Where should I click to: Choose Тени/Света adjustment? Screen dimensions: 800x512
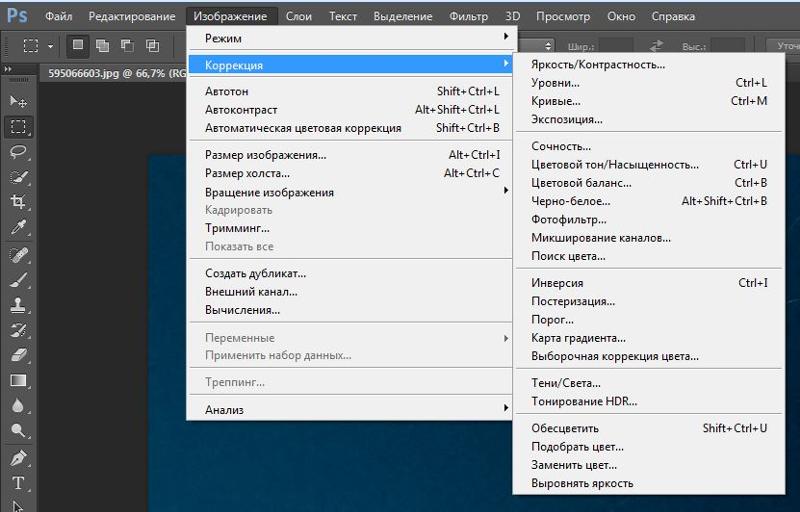pos(649,383)
